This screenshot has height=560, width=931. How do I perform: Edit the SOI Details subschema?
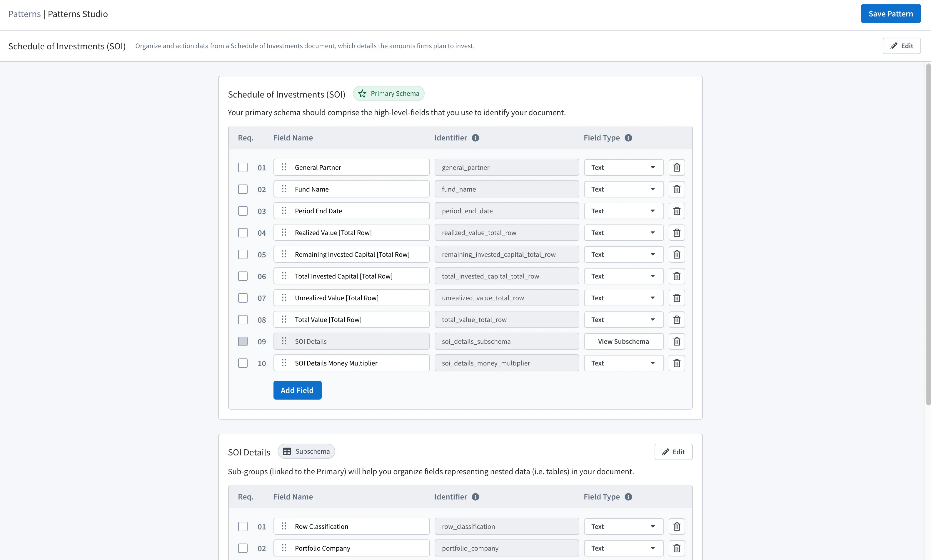[673, 452]
